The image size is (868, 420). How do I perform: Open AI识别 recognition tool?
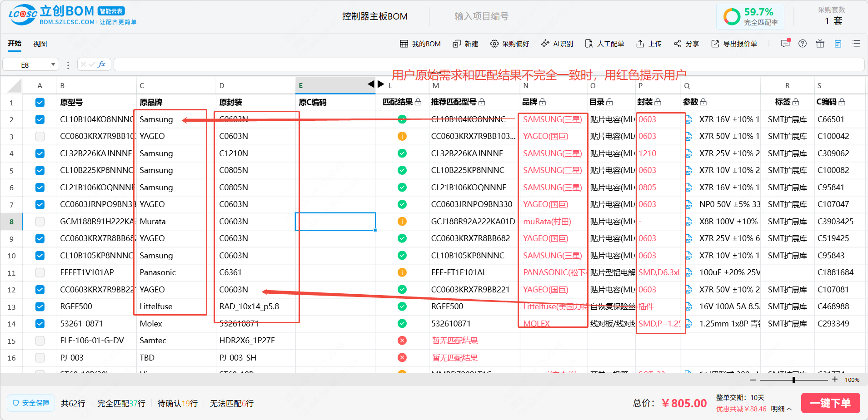557,44
